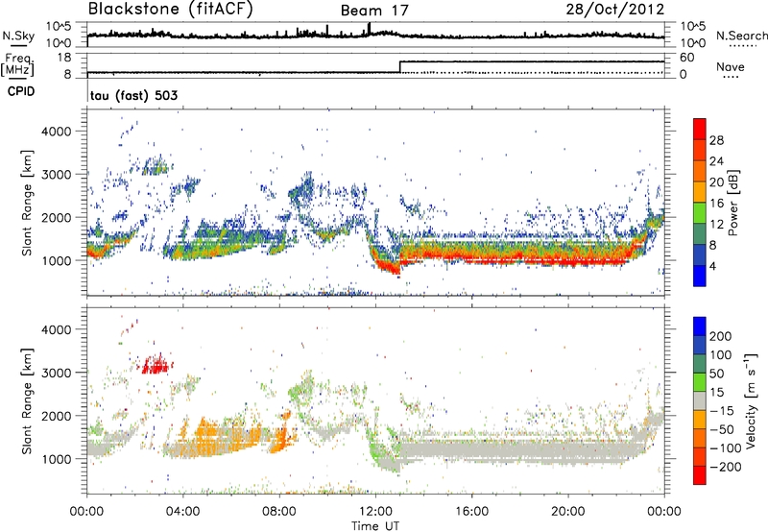Click the title "Blackstone (fitACF)"

[170, 10]
